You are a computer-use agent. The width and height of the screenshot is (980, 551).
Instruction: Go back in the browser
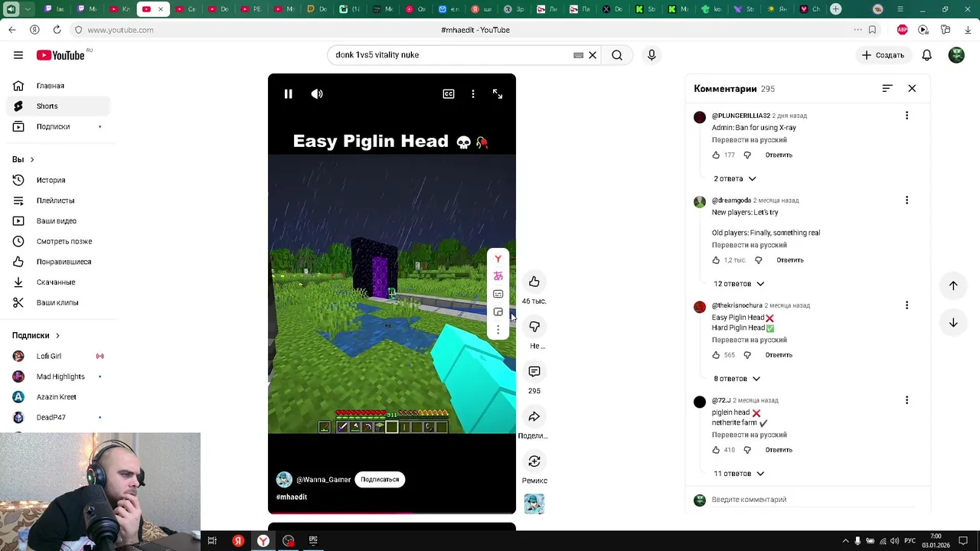point(12,30)
